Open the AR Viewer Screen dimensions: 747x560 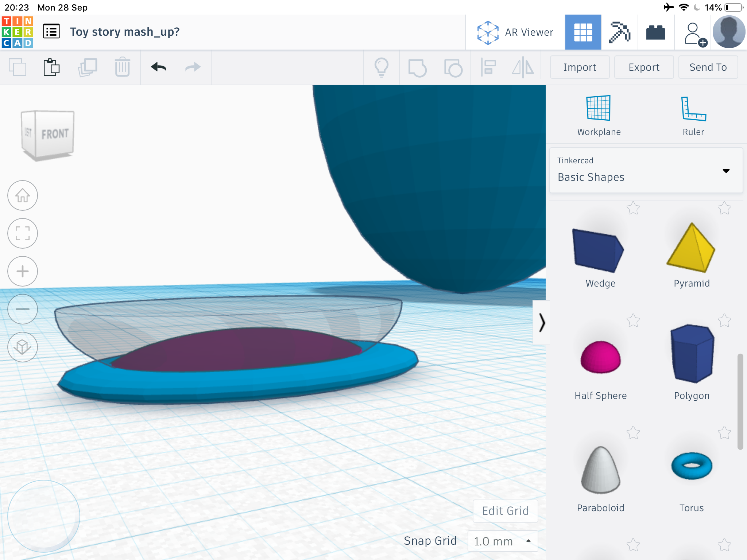click(x=515, y=32)
